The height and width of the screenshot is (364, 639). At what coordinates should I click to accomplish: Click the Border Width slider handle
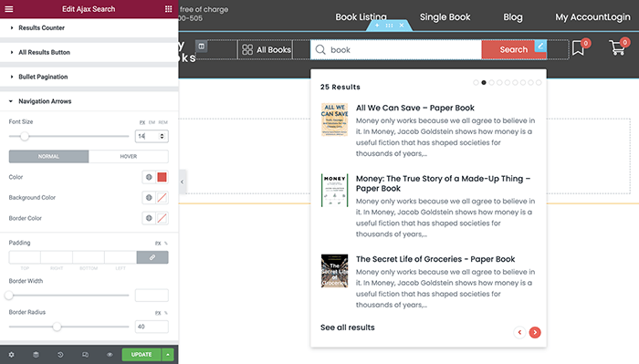coord(9,296)
